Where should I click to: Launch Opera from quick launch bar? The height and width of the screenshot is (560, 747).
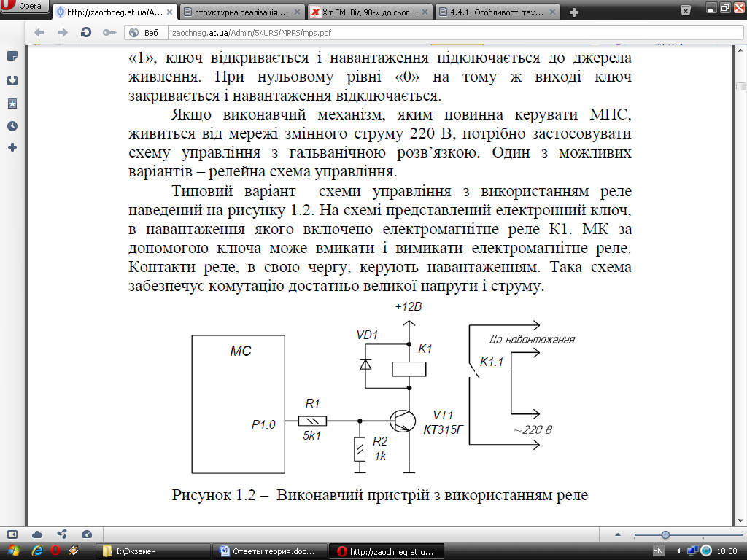tap(55, 551)
